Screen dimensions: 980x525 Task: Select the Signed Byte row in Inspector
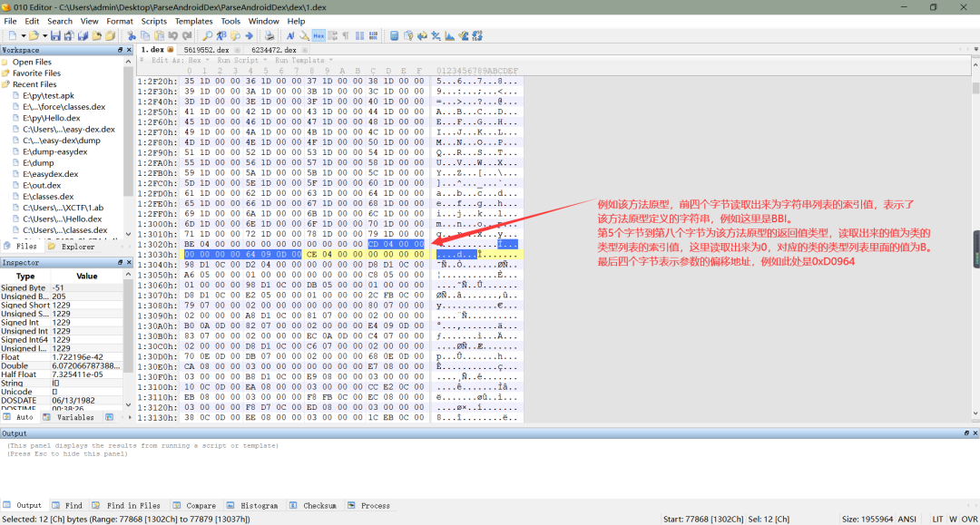(x=63, y=287)
